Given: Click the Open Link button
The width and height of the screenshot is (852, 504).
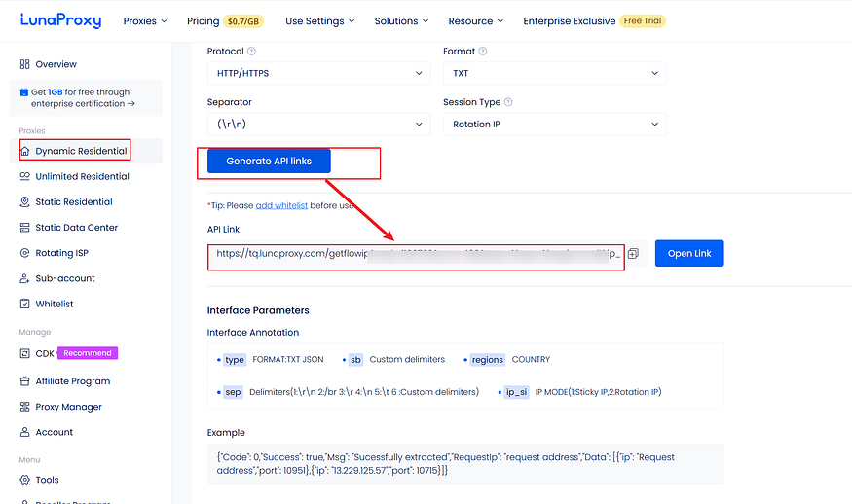Looking at the screenshot, I should pyautogui.click(x=689, y=254).
